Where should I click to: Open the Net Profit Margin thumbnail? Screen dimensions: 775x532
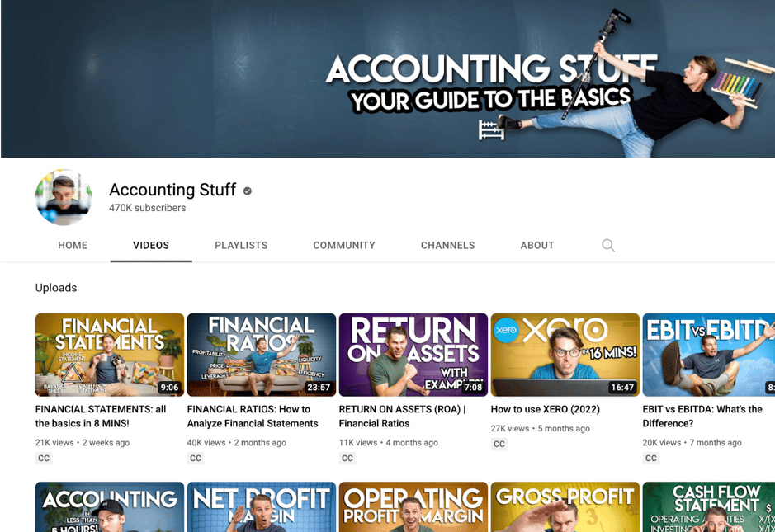pyautogui.click(x=262, y=507)
